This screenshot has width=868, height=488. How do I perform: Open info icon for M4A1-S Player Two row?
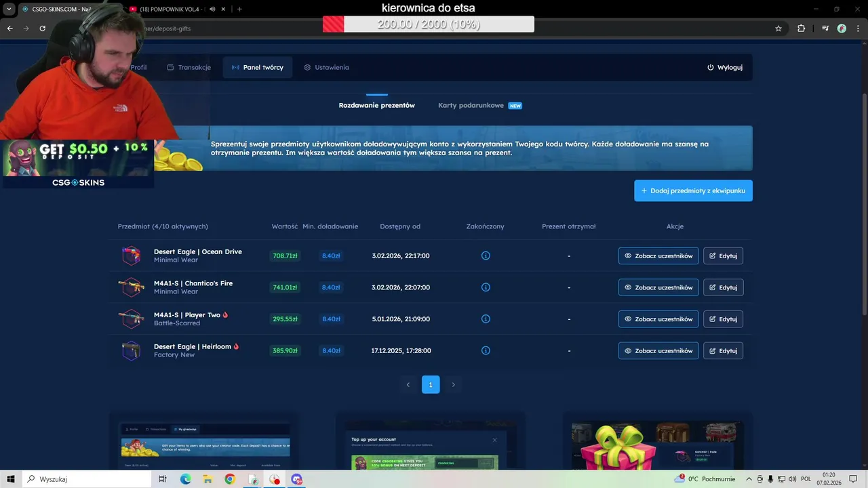pyautogui.click(x=486, y=319)
